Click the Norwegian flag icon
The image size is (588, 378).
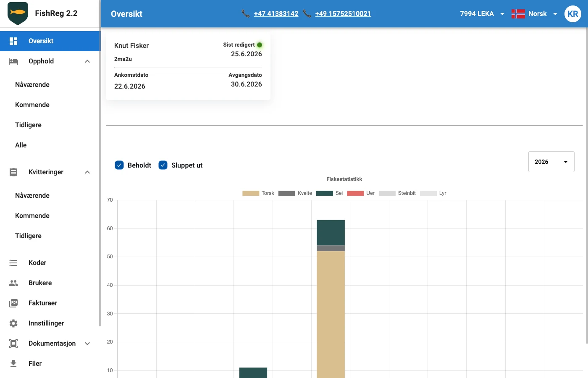518,14
